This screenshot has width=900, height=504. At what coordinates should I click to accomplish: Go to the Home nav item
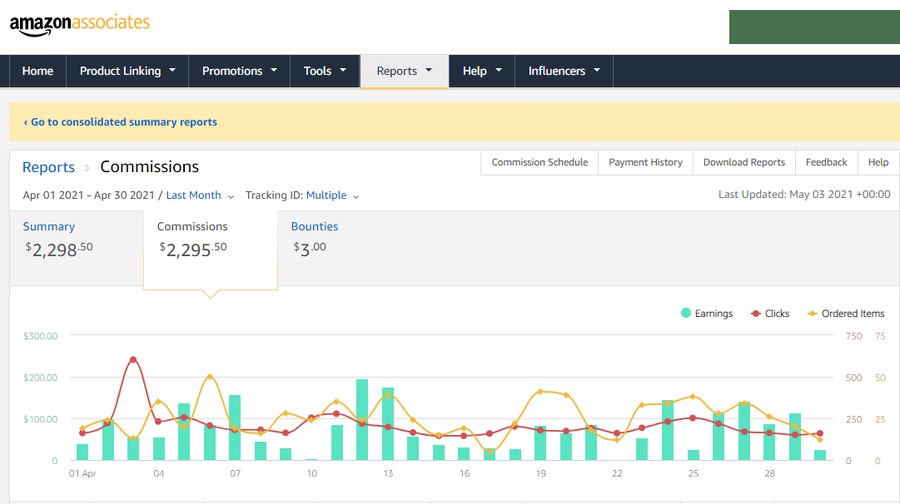(38, 71)
